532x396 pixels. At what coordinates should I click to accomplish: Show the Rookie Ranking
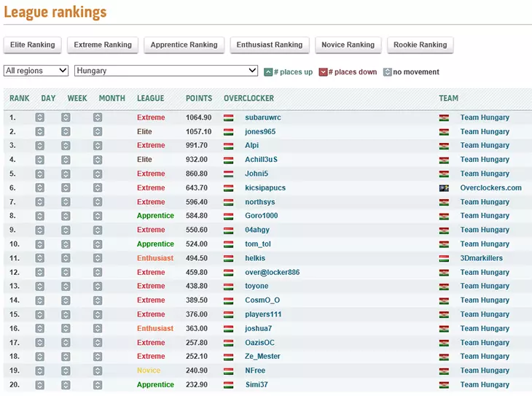coord(420,44)
